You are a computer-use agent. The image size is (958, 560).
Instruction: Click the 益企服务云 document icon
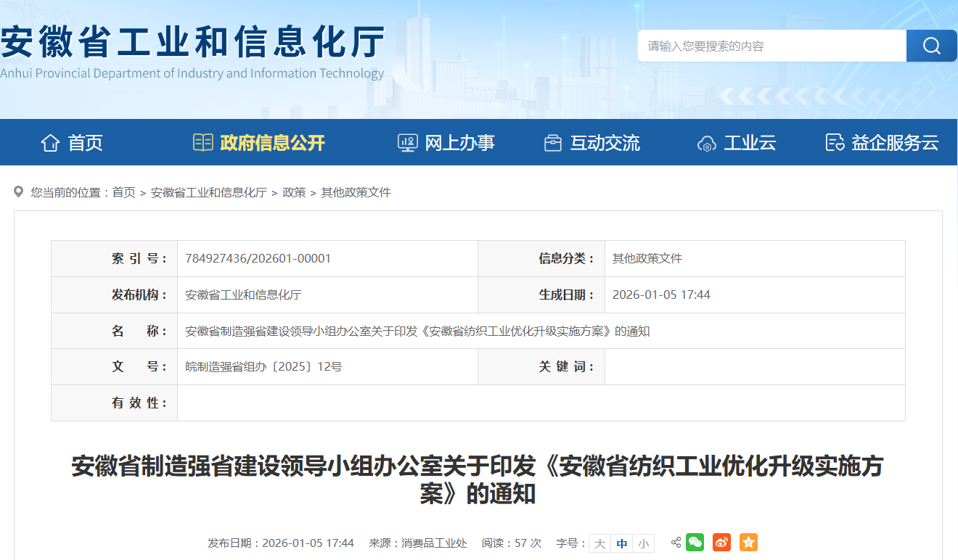(835, 143)
